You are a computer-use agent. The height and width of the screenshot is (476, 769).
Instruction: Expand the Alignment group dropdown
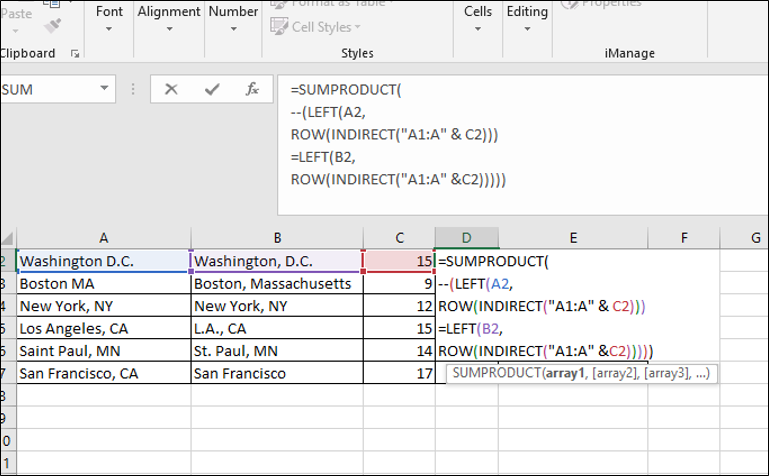click(169, 29)
